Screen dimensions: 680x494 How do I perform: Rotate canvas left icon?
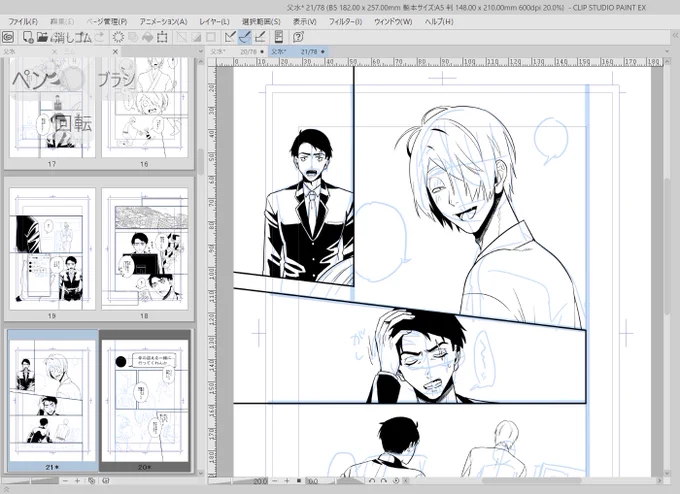371,481
